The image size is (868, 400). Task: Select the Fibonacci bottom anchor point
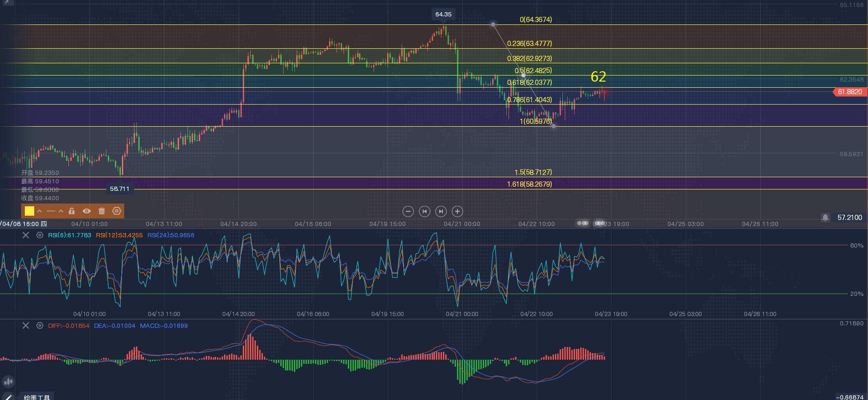(554, 126)
